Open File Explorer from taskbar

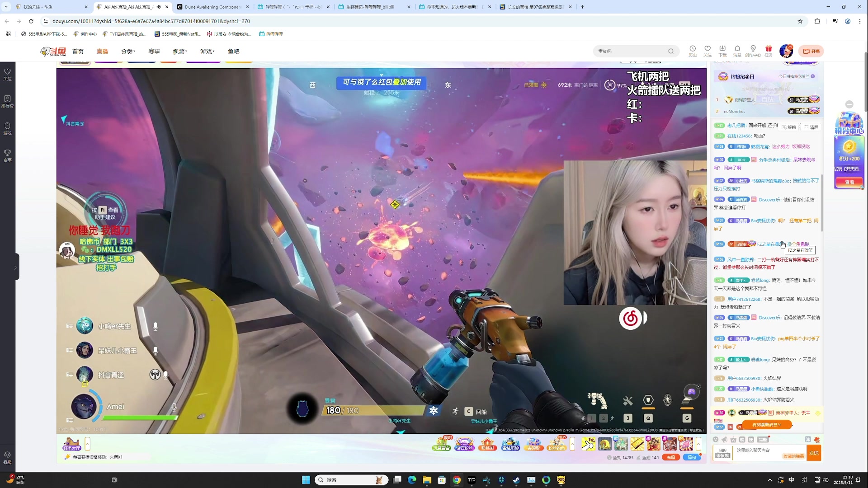pyautogui.click(x=427, y=480)
